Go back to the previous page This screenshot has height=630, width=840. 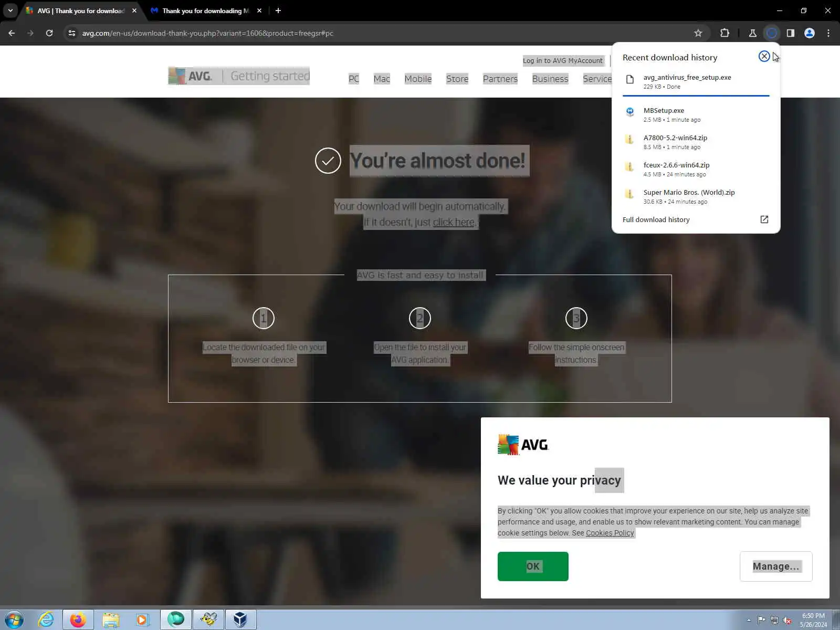coord(12,33)
